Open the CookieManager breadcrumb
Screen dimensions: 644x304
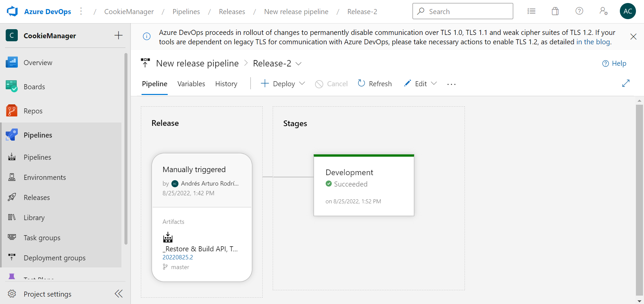[x=129, y=11]
